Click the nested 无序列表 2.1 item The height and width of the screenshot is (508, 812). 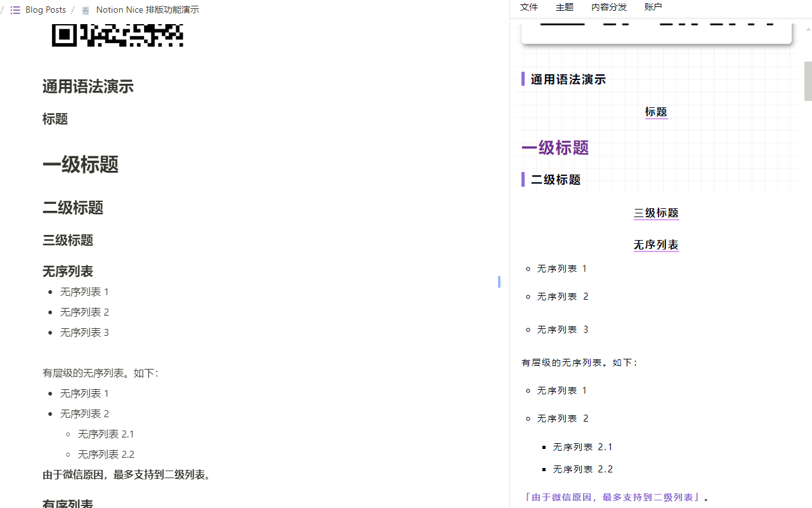click(x=106, y=434)
